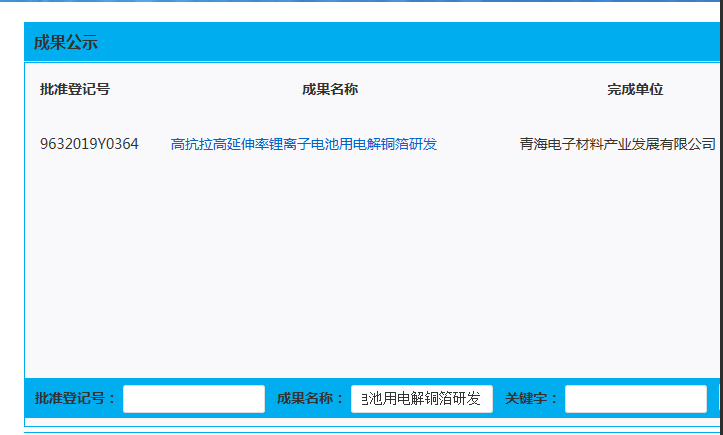
Task: Open the 高抗拉高延伸率锂离子电池用电解铜箔研发 result link
Action: click(x=304, y=144)
